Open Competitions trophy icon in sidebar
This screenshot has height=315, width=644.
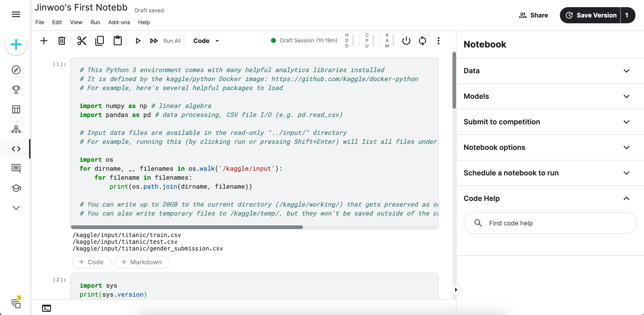point(16,90)
